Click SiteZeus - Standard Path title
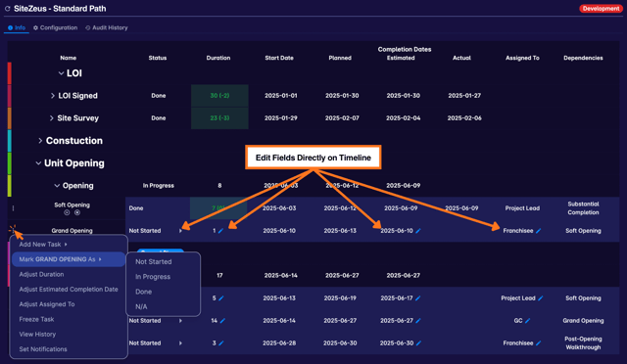 [x=60, y=9]
